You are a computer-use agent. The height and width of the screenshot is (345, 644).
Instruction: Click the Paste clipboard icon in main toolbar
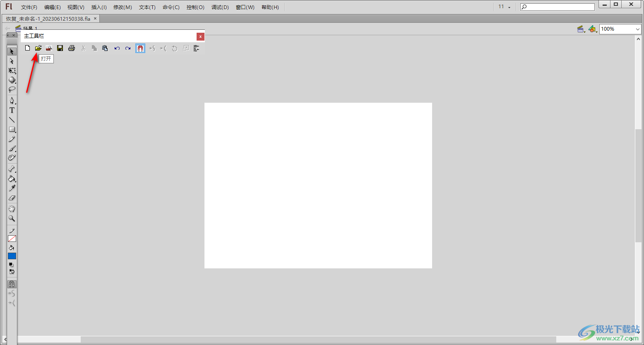click(x=105, y=48)
